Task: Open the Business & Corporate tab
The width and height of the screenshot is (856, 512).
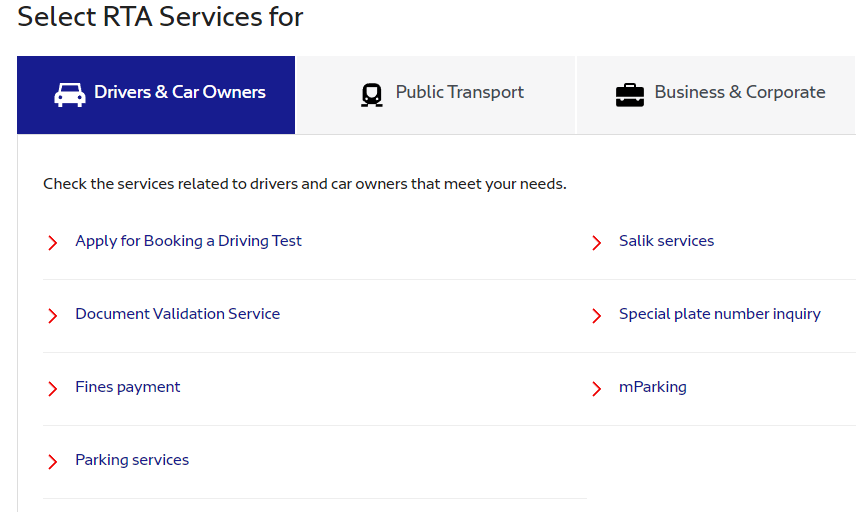Action: click(x=716, y=95)
